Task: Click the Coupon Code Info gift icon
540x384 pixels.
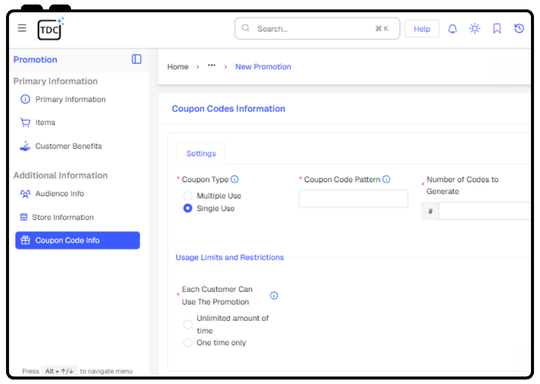Action: click(25, 240)
